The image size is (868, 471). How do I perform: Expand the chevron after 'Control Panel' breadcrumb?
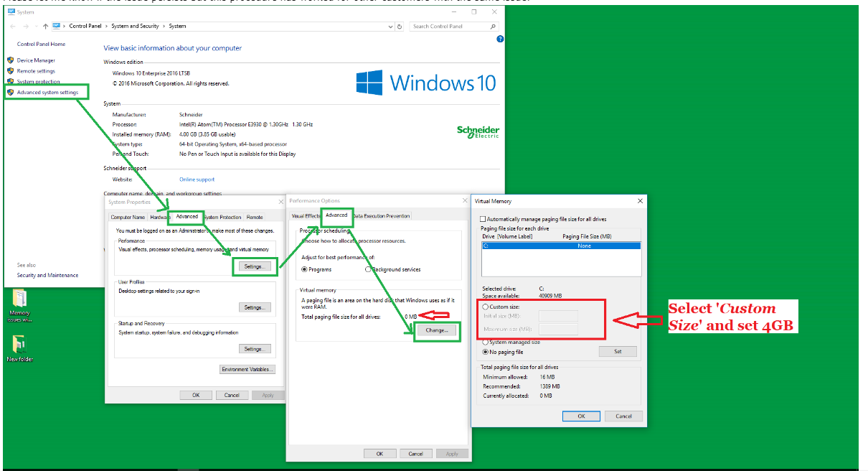point(108,27)
